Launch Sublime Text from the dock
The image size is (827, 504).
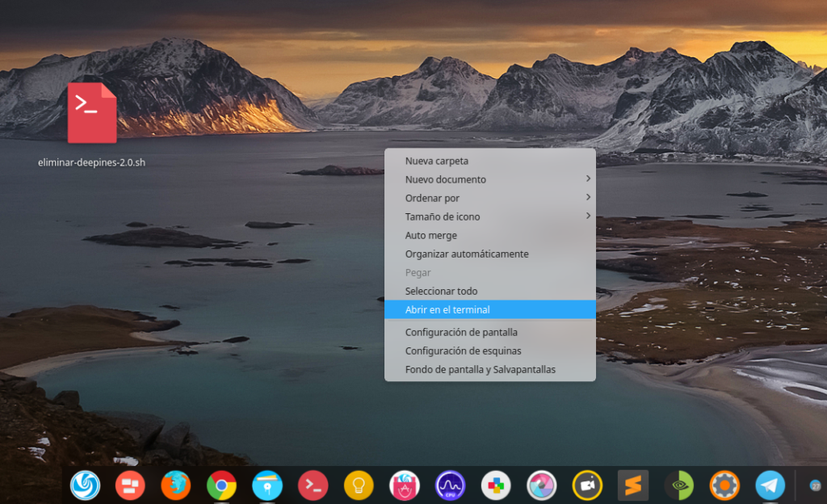633,485
